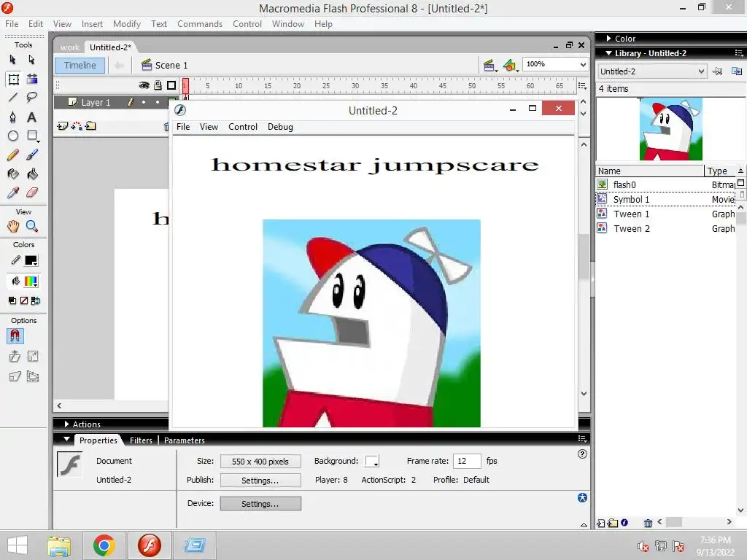The image size is (747, 560).
Task: Toggle Layer 1 visibility dot
Action: click(x=144, y=102)
